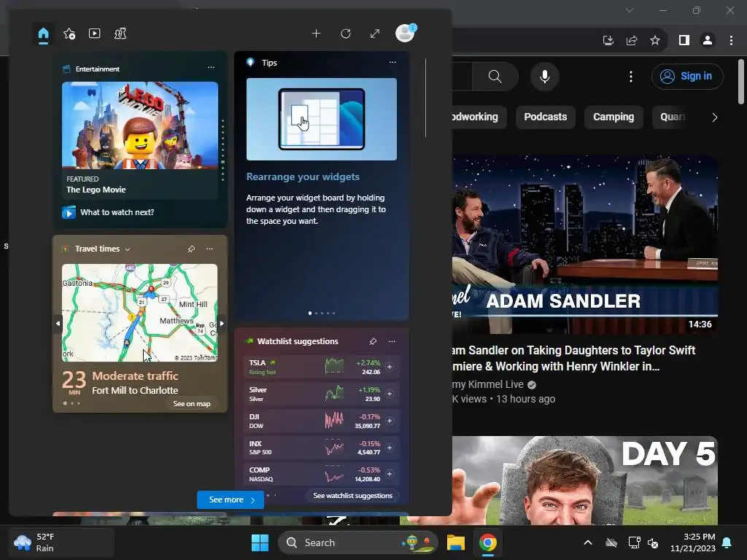Click the See on map button
Screen dimensions: 747x560
click(x=192, y=404)
